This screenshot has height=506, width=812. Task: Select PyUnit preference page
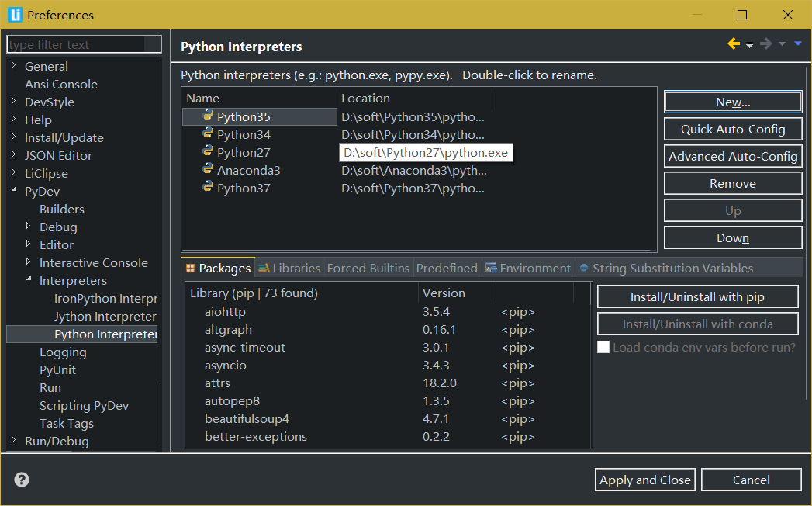(57, 369)
